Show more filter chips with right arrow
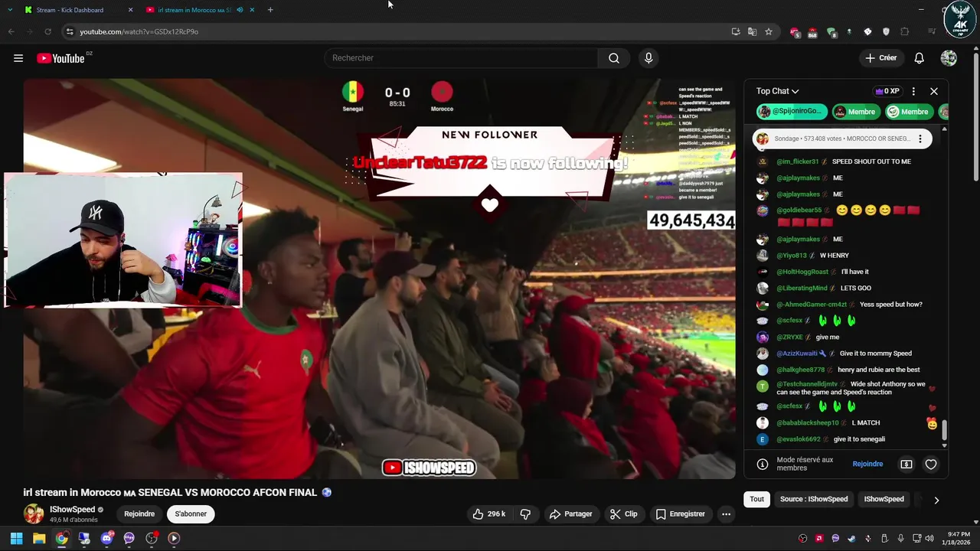Viewport: 980px width, 551px height. pos(936,500)
